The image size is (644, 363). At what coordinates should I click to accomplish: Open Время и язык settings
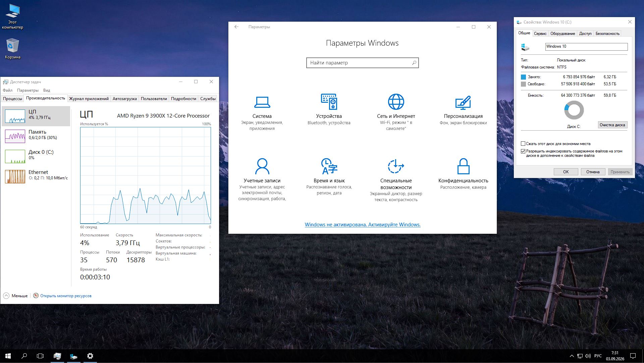(329, 177)
